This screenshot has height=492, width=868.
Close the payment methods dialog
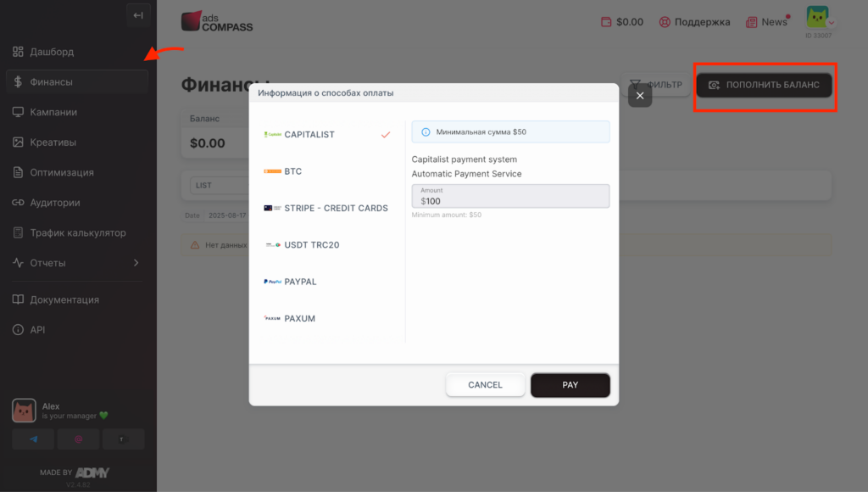pyautogui.click(x=640, y=96)
